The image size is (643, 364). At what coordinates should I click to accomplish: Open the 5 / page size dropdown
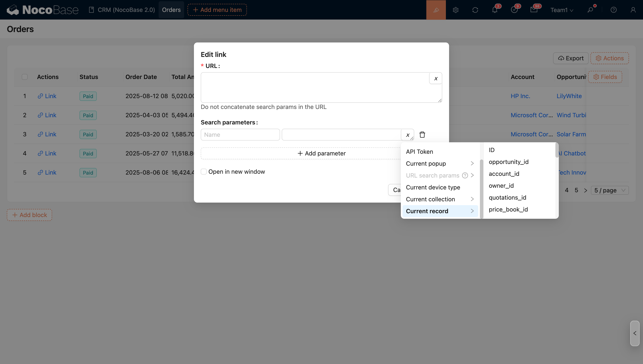(609, 190)
